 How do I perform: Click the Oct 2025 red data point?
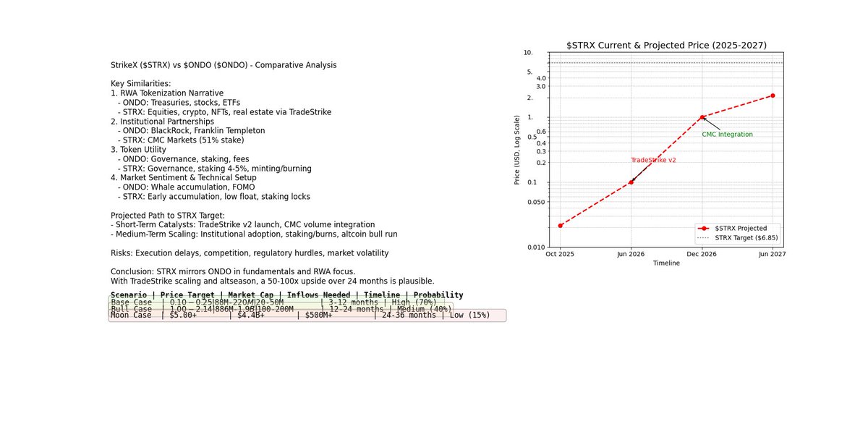561,226
